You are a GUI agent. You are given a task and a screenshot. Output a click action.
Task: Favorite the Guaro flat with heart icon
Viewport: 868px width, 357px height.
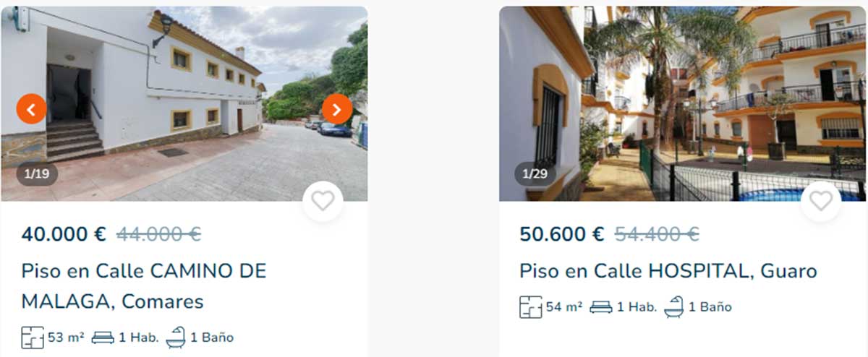821,201
